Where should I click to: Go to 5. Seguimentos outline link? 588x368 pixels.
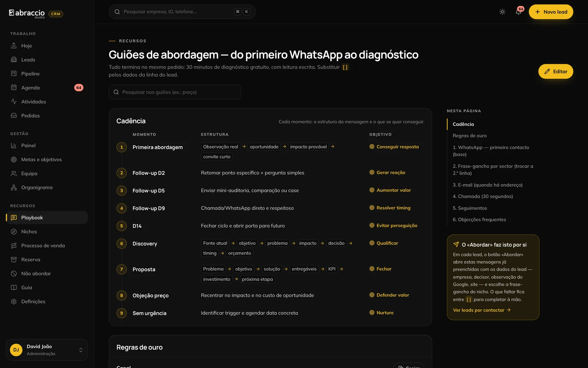470,208
